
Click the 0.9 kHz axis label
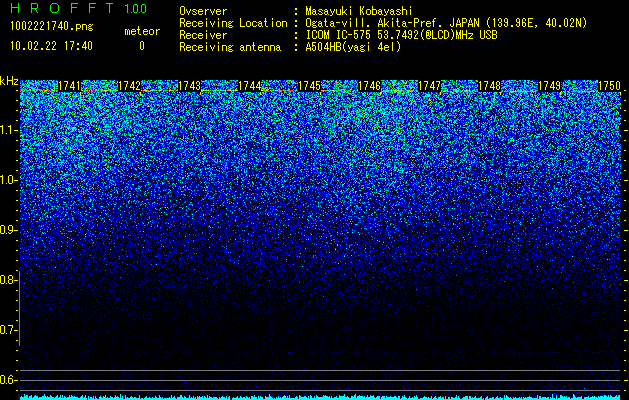tap(8, 230)
